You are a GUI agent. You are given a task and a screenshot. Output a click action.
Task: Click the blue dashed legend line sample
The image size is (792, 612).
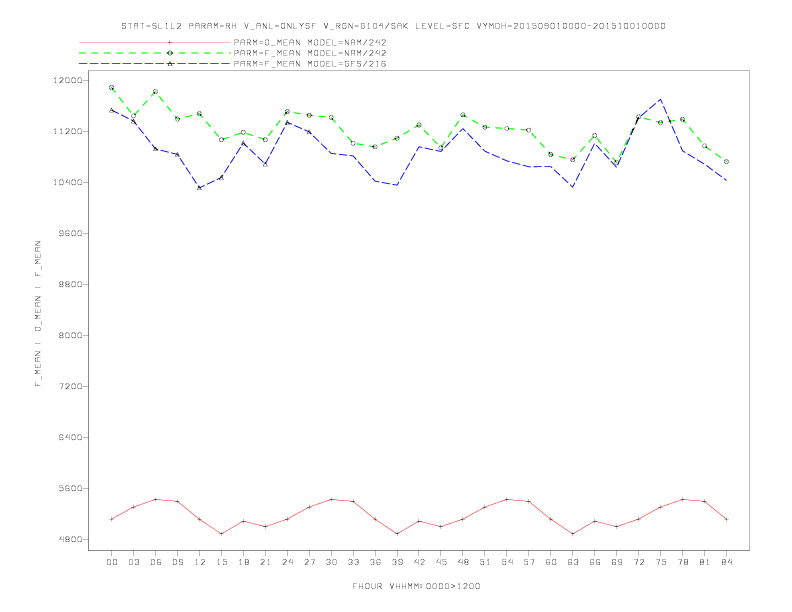[x=155, y=64]
